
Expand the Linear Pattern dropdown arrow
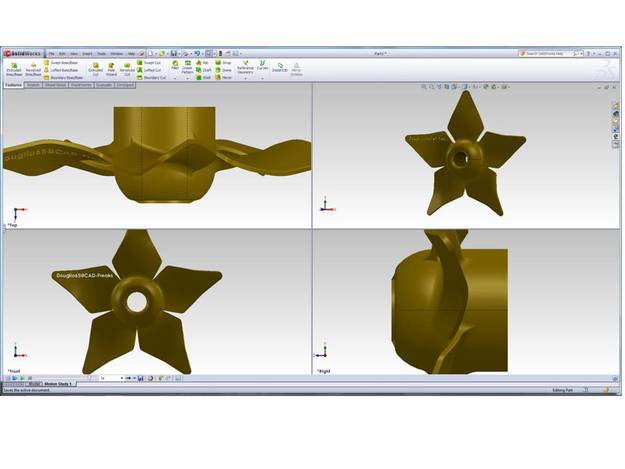click(187, 78)
